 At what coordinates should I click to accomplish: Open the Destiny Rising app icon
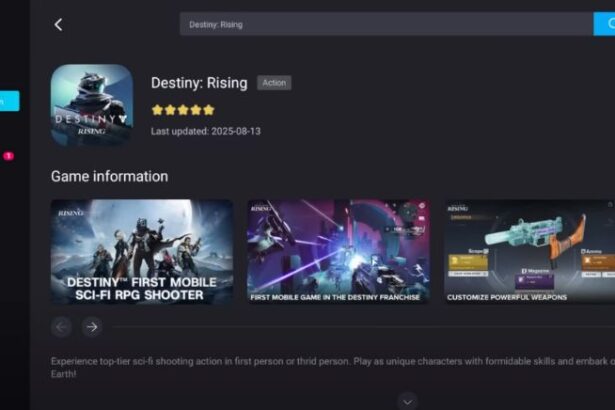click(92, 106)
